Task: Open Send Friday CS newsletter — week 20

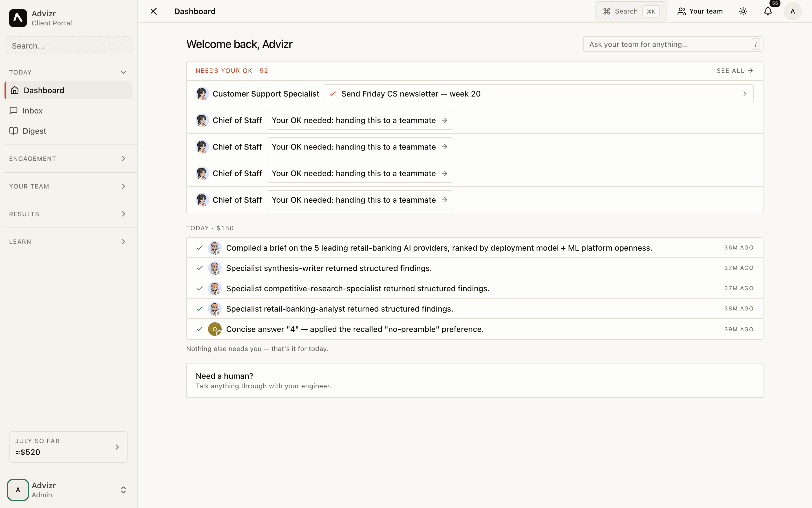Action: [x=539, y=94]
